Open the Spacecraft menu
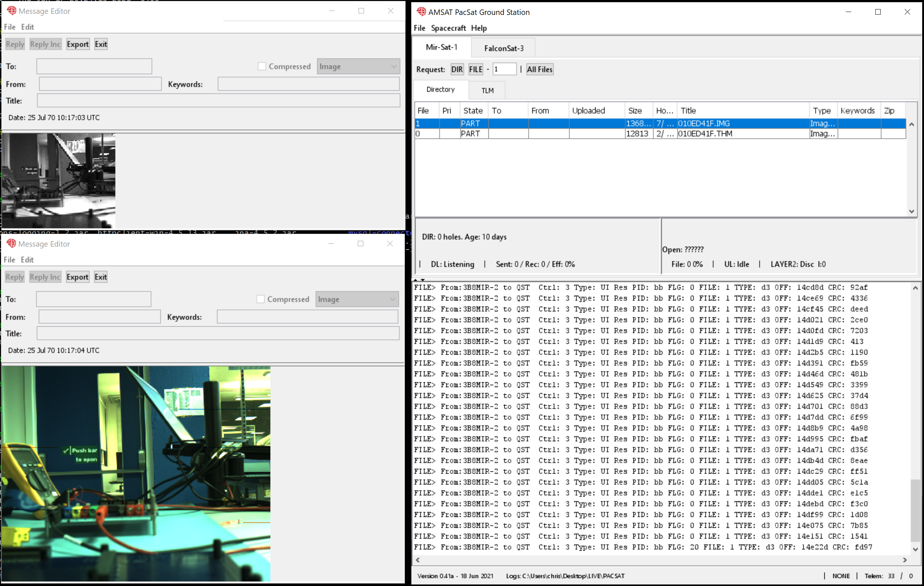The height and width of the screenshot is (586, 924). (448, 28)
